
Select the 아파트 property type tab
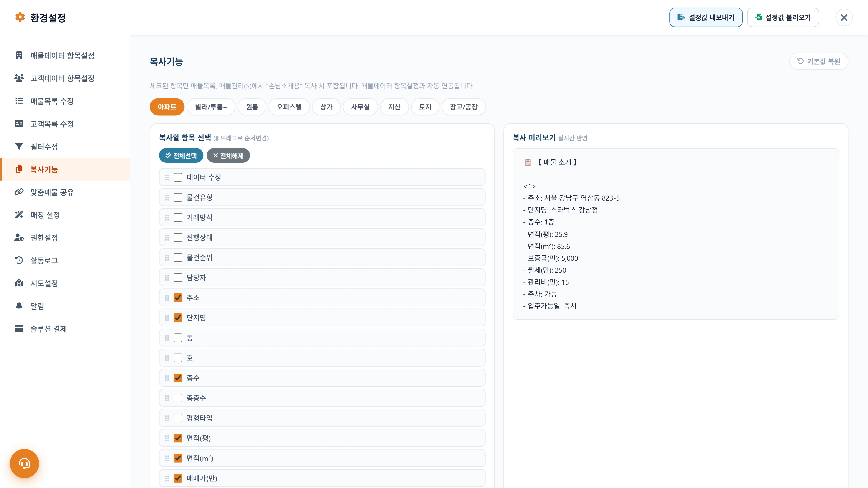[x=167, y=107]
